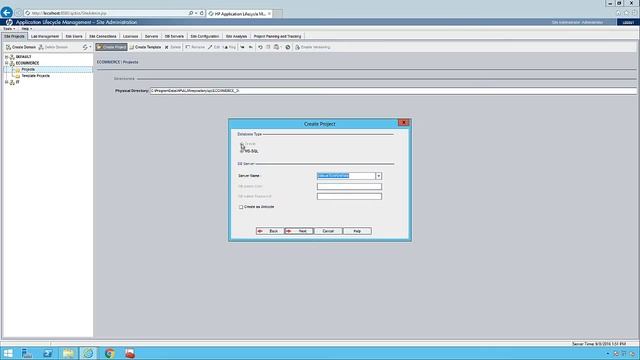Click the round icon left of Enable Versioning

[288, 47]
